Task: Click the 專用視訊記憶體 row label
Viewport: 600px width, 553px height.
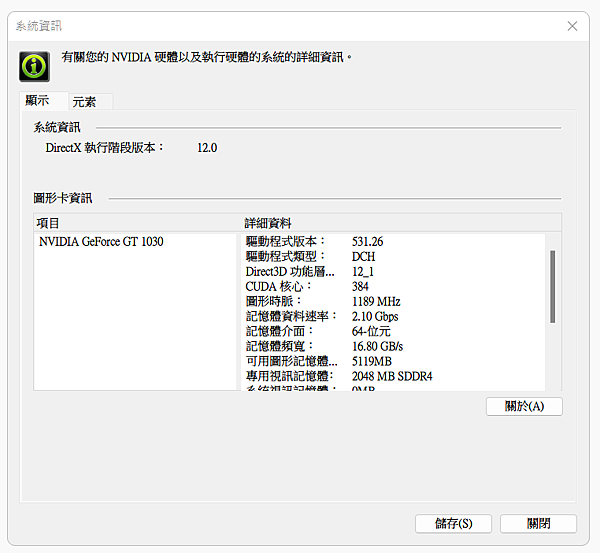Action: tap(290, 376)
